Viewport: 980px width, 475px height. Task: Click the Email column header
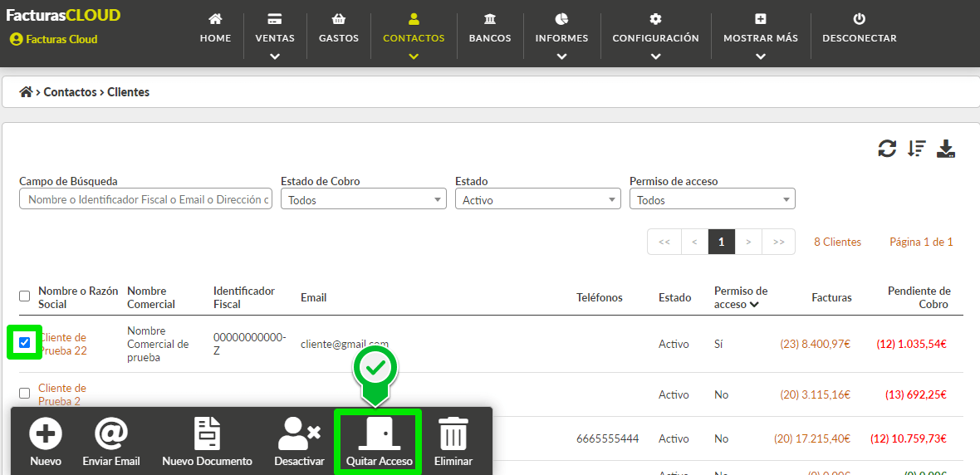coord(314,297)
